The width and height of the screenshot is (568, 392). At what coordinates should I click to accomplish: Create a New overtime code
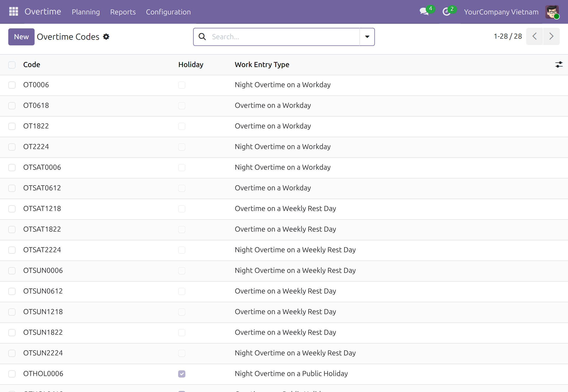(21, 37)
